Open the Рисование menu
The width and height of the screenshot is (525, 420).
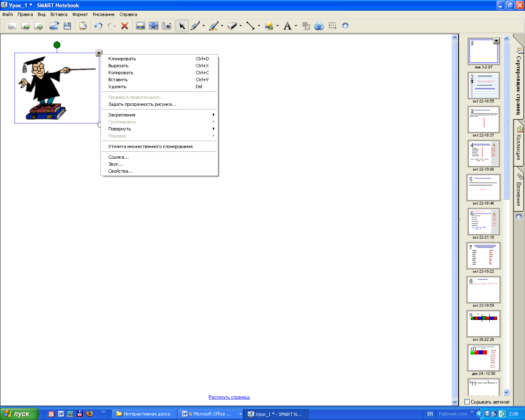[x=104, y=14]
